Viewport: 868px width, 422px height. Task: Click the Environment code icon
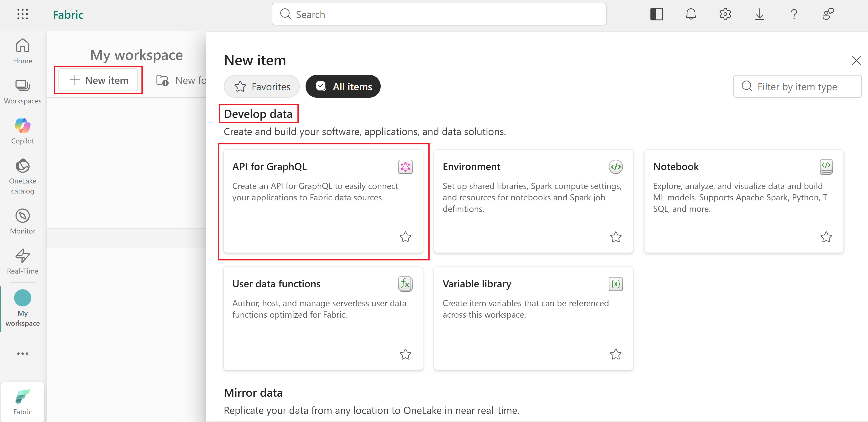616,167
